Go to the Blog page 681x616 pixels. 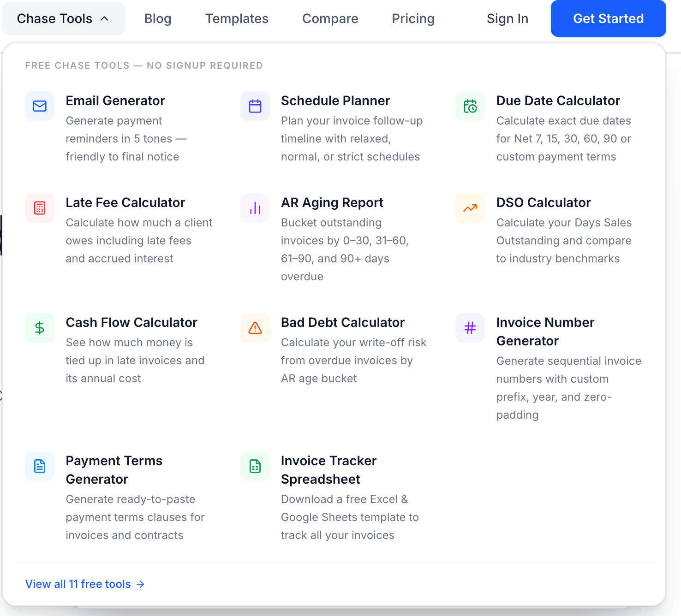158,18
